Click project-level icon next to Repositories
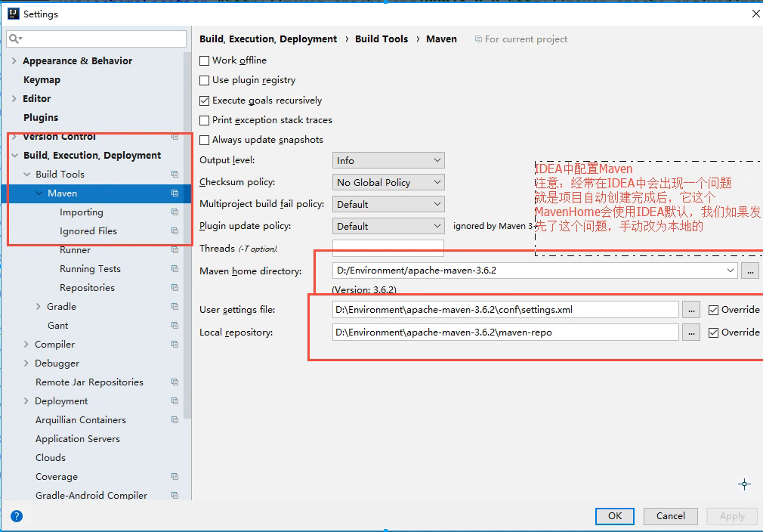The width and height of the screenshot is (763, 532). click(175, 288)
